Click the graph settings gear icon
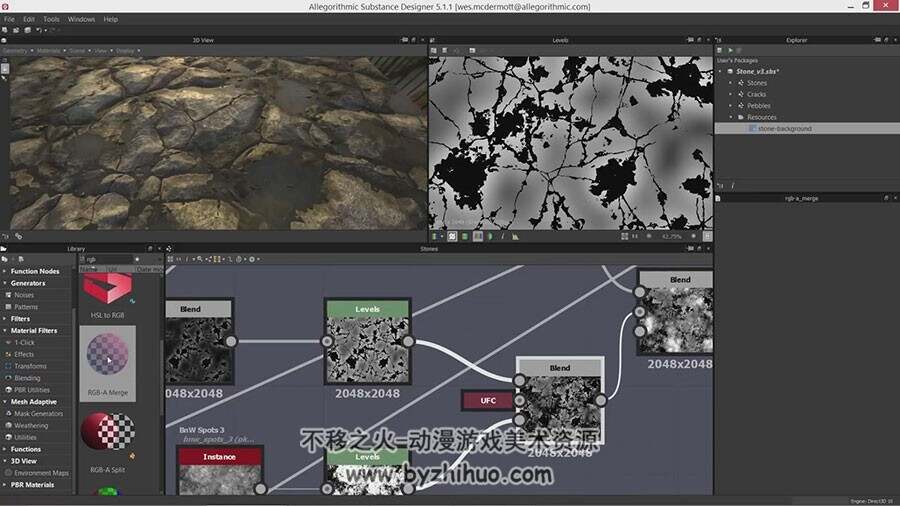Viewport: 900px width, 506px height. click(x=252, y=259)
